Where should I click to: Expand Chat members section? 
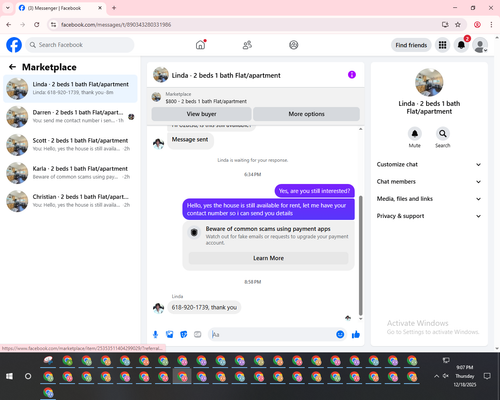(x=429, y=182)
